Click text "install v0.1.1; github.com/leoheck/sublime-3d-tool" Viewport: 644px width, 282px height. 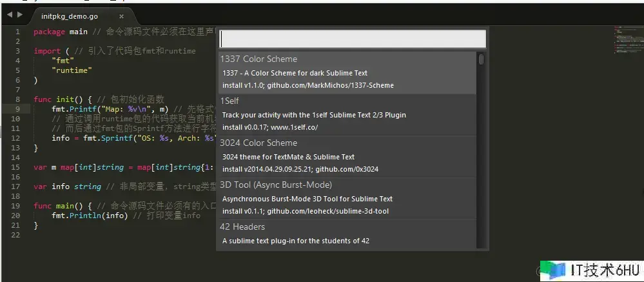click(306, 211)
